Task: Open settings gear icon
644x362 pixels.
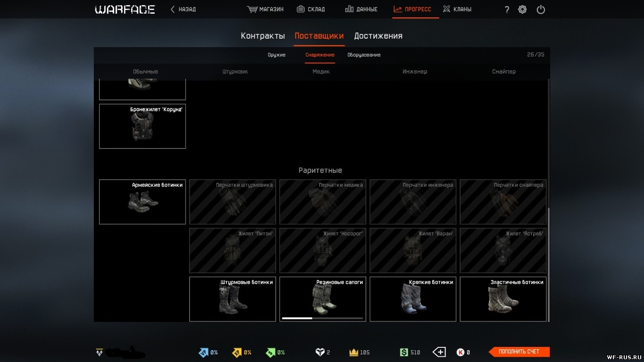Action: [x=522, y=9]
